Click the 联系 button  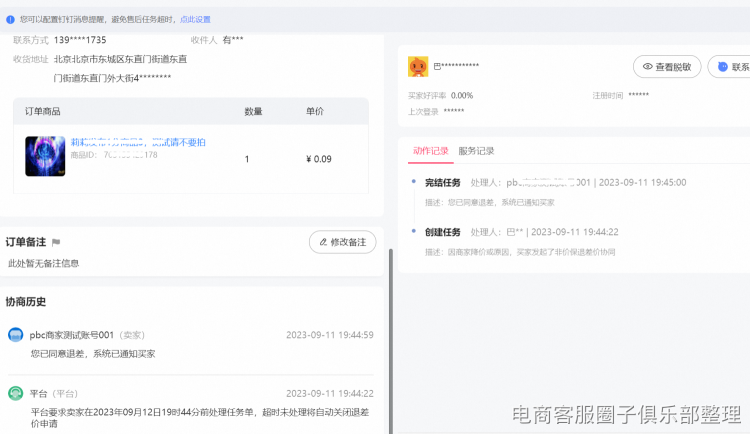tap(730, 67)
